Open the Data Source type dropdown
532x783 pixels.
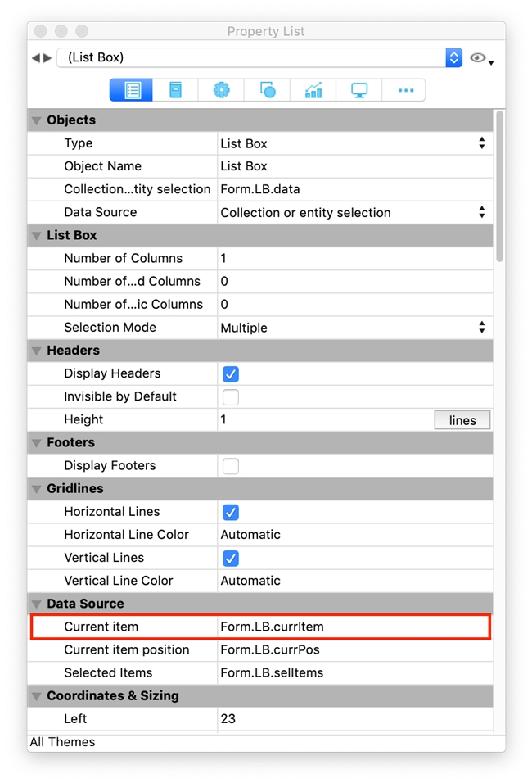481,213
